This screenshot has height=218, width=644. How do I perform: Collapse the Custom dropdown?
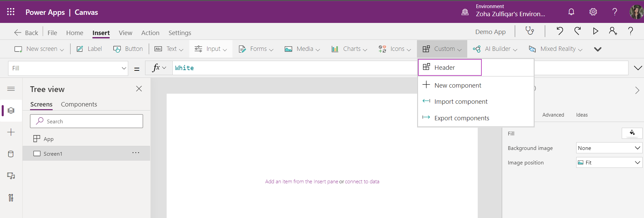click(x=442, y=49)
